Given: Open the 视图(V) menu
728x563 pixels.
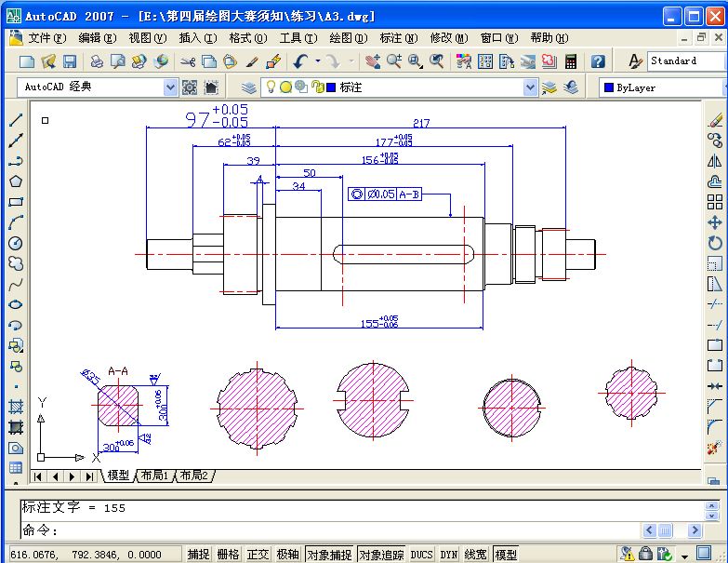Looking at the screenshot, I should (x=147, y=37).
